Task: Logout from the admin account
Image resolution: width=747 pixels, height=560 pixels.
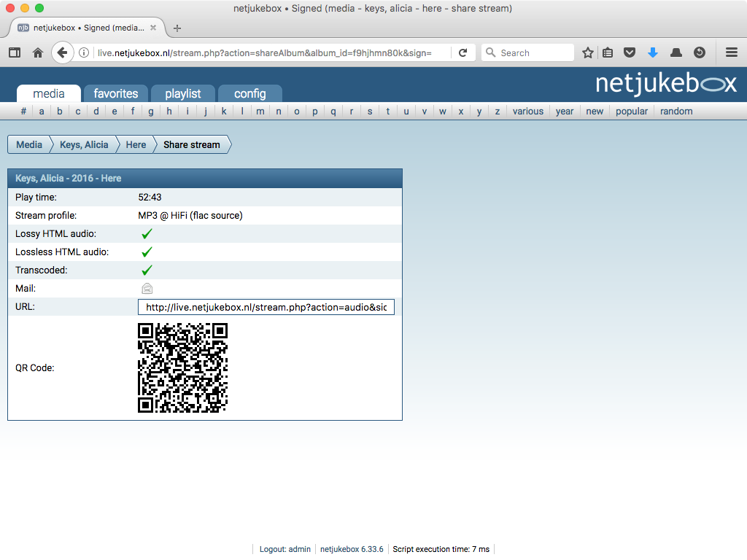Action: (x=284, y=549)
